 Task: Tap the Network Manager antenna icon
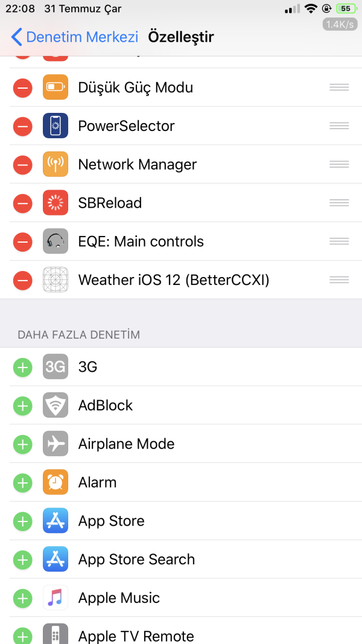click(x=56, y=164)
